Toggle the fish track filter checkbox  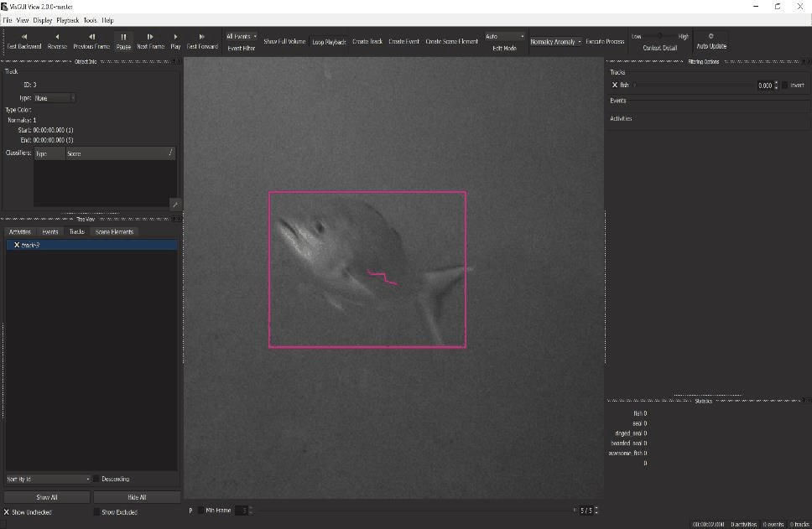click(615, 85)
